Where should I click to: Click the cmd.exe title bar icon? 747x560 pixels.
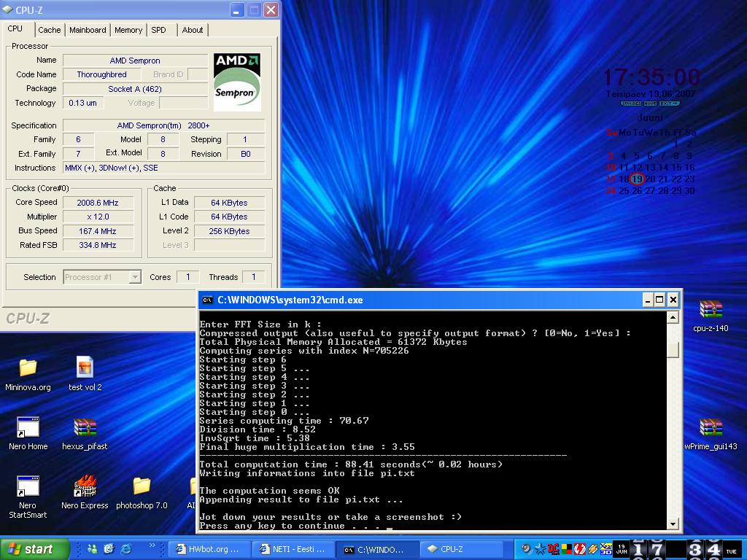click(207, 300)
